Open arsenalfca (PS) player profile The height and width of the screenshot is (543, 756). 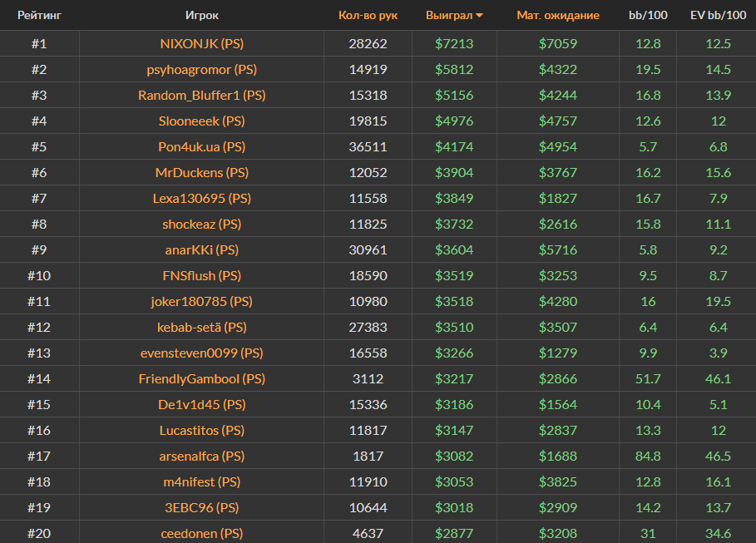point(202,456)
